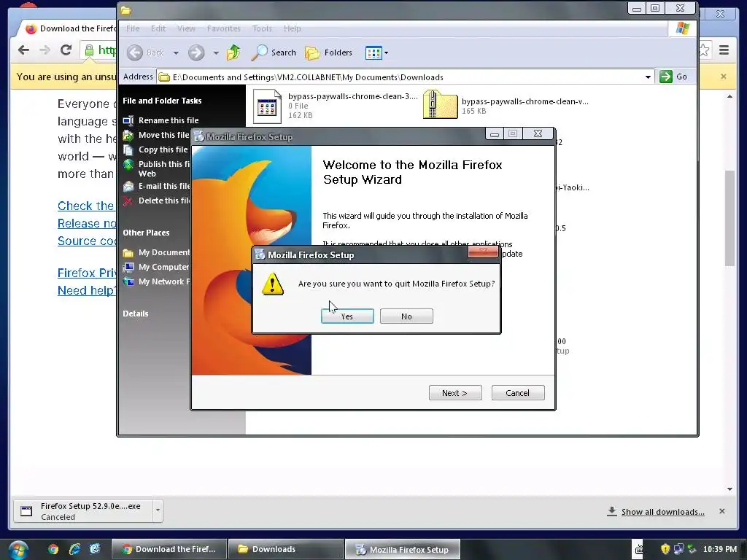
Task: Open on-screen keyboard taskbar icon
Action: click(x=638, y=550)
